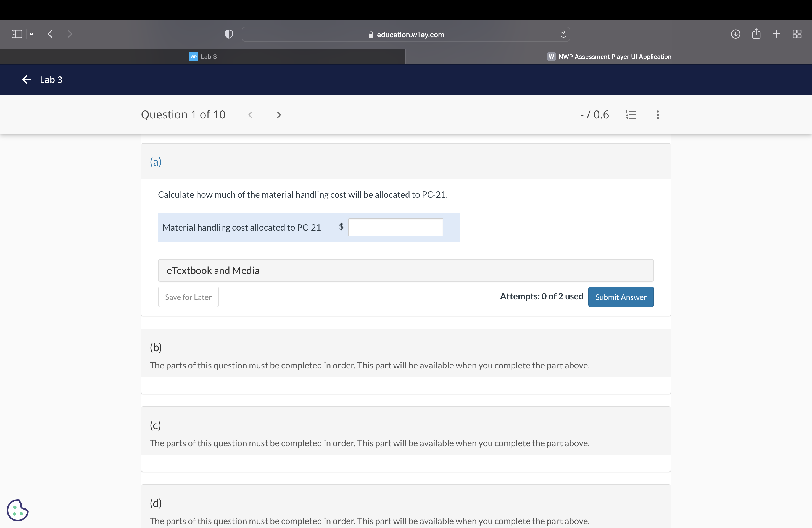Expand the eTextbook and Media section
Image resolution: width=812 pixels, height=528 pixels.
pos(405,270)
